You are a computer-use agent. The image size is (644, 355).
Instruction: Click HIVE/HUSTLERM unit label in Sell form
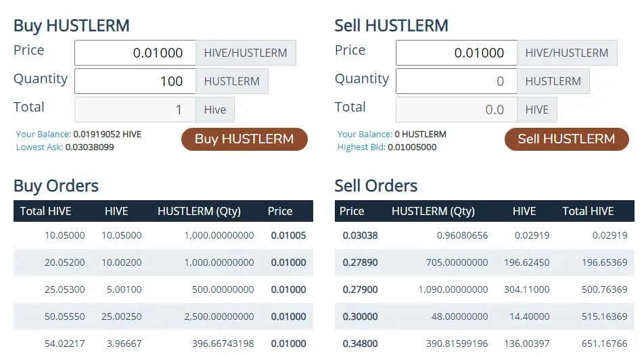567,53
